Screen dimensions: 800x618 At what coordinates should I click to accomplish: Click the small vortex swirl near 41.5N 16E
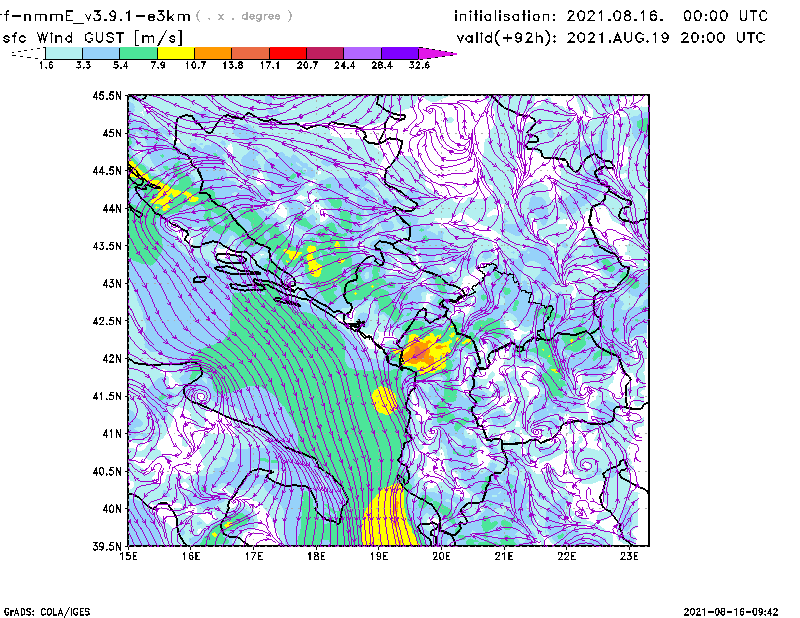pos(201,396)
